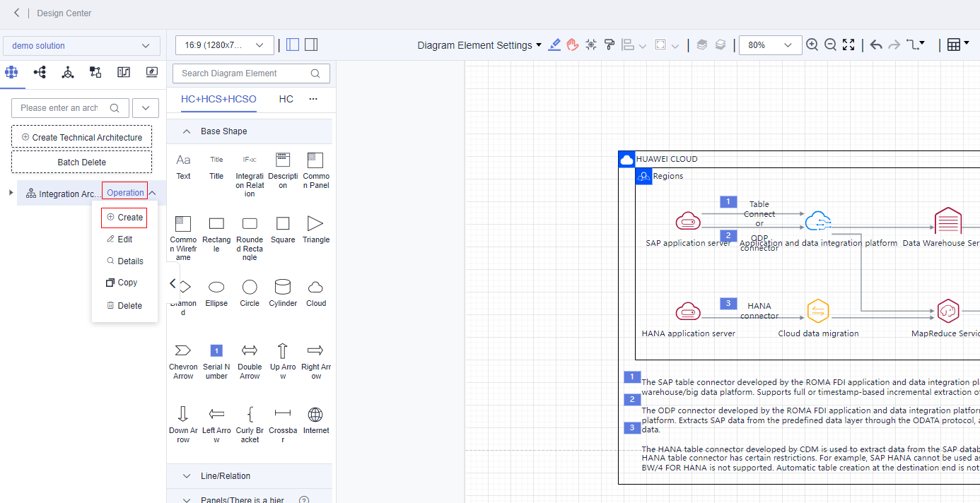
Task: Open the 16:9 canvas size dropdown
Action: 225,45
